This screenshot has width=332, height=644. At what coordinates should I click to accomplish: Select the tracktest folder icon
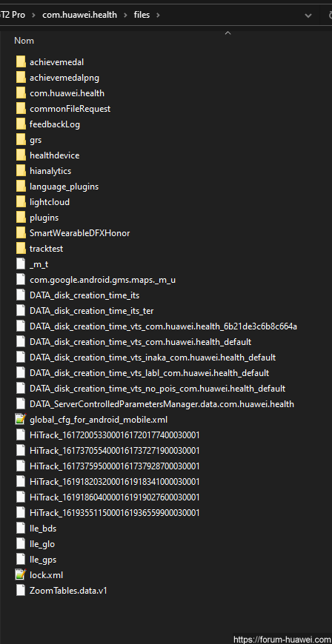click(21, 249)
